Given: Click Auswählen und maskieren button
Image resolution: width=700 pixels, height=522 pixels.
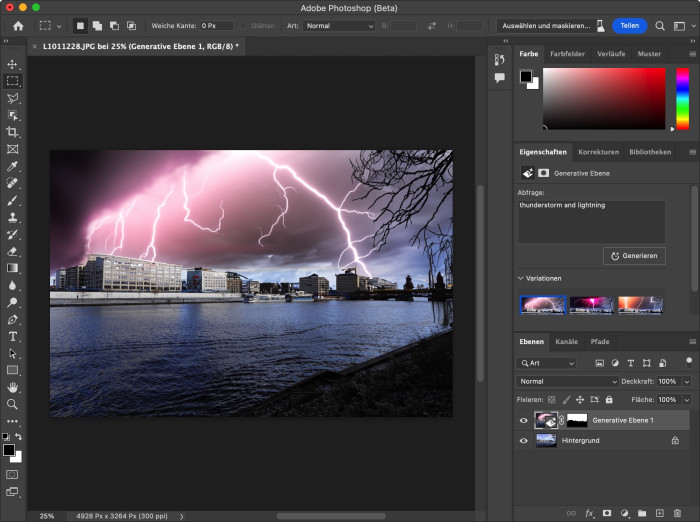Looking at the screenshot, I should tap(546, 26).
